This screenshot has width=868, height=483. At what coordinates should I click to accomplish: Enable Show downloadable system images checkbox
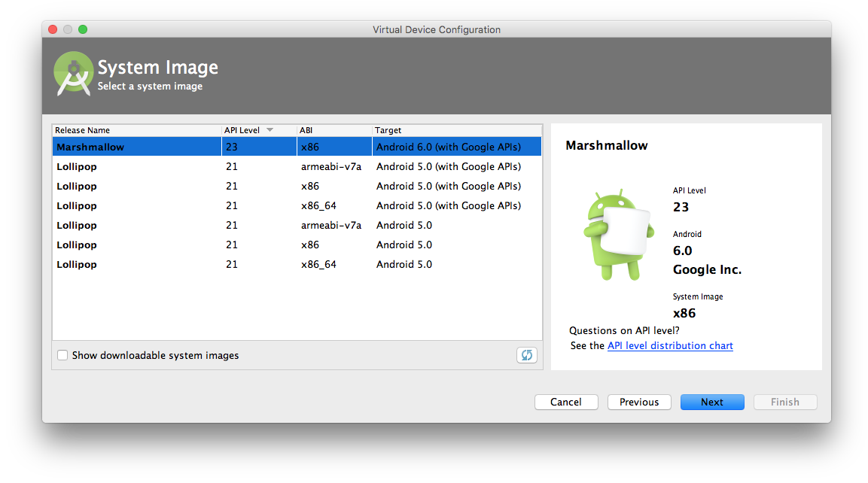(x=62, y=355)
